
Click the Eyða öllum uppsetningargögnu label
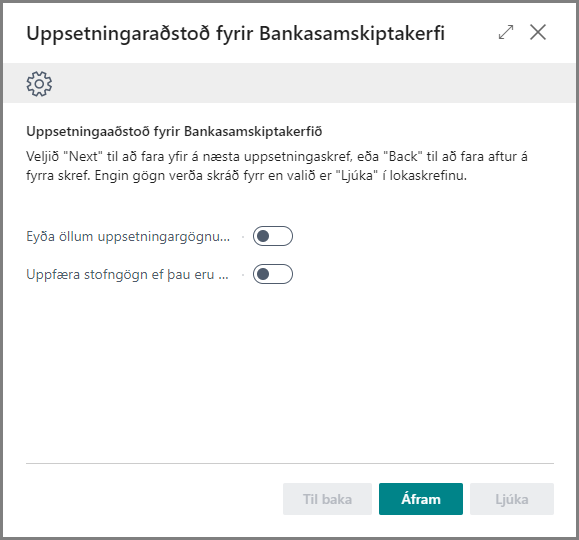pos(128,236)
